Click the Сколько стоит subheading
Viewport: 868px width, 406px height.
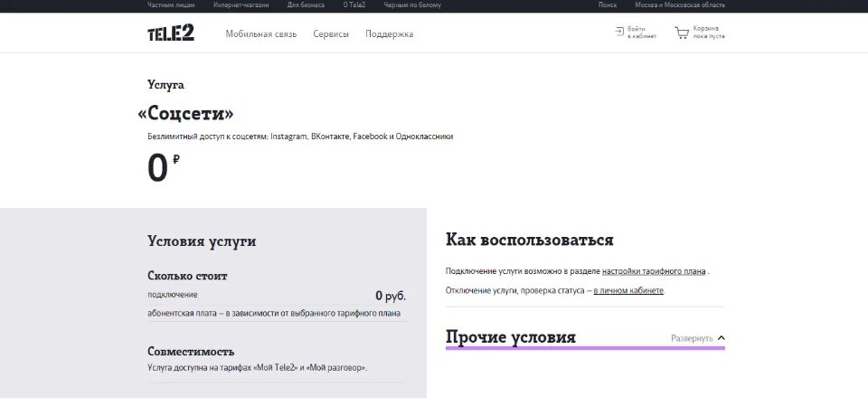coord(187,276)
